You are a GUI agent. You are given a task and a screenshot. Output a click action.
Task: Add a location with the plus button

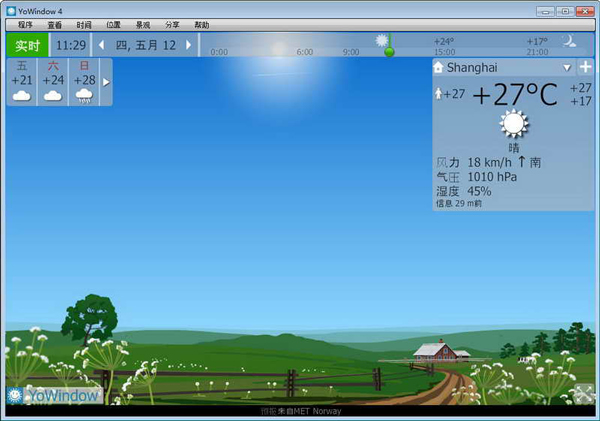pyautogui.click(x=585, y=67)
